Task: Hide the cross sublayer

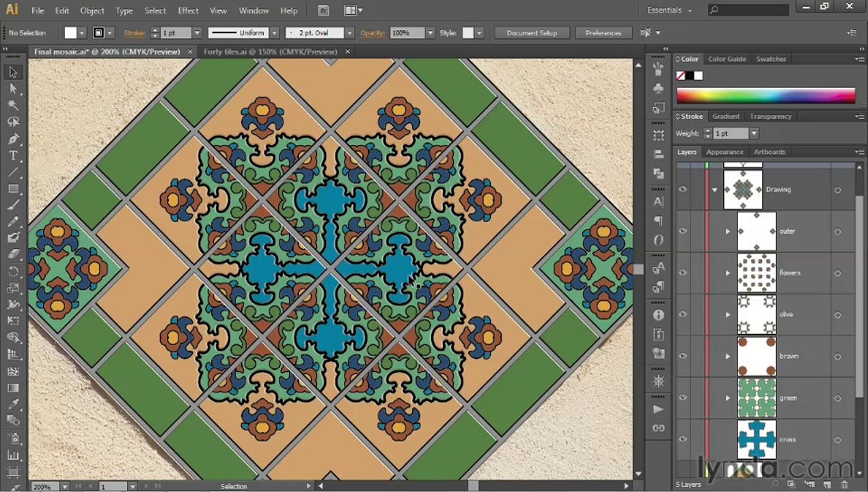Action: pyautogui.click(x=683, y=439)
